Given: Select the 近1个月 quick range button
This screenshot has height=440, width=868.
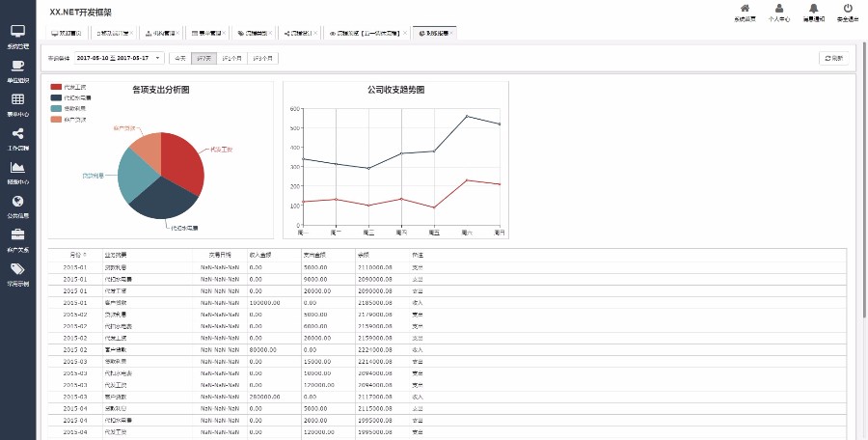Looking at the screenshot, I should click(231, 58).
